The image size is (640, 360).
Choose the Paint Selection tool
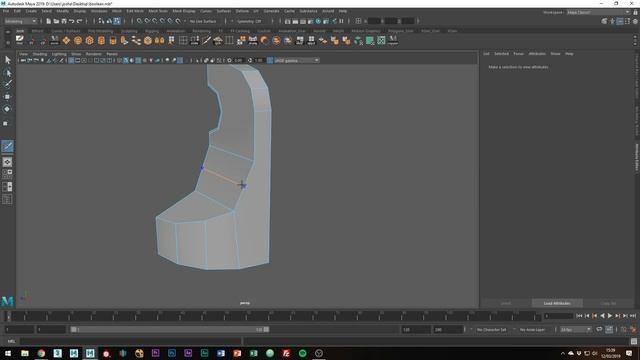click(x=7, y=84)
